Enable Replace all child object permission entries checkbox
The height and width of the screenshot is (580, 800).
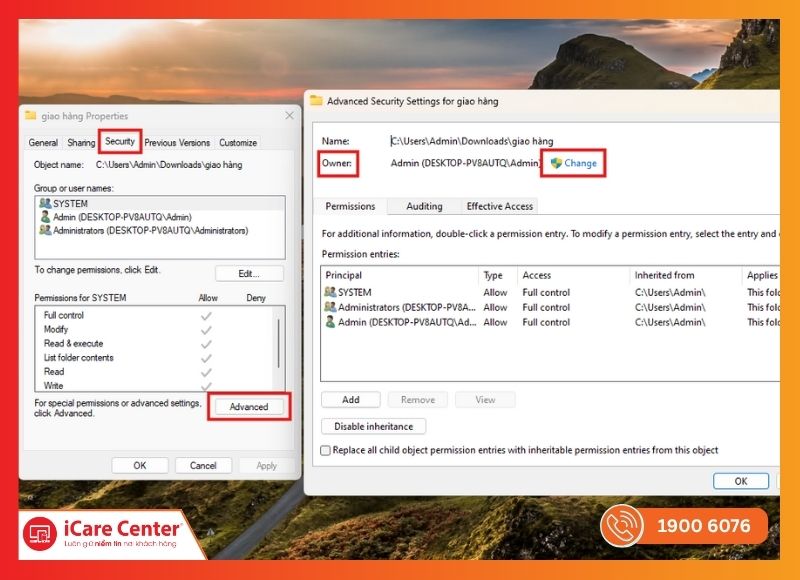326,451
